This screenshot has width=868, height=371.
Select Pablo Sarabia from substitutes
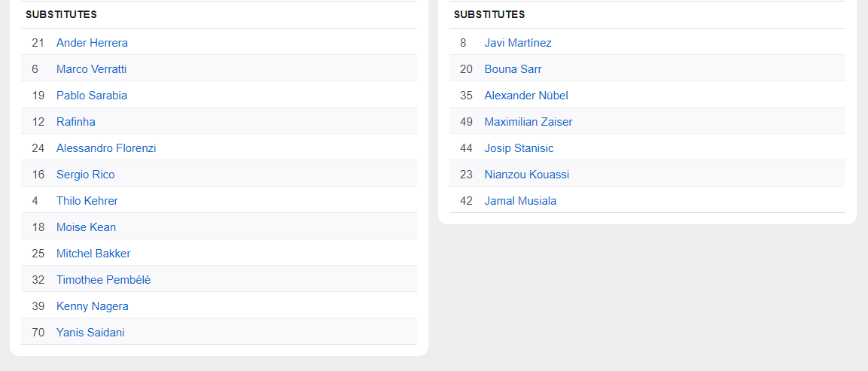coord(92,96)
